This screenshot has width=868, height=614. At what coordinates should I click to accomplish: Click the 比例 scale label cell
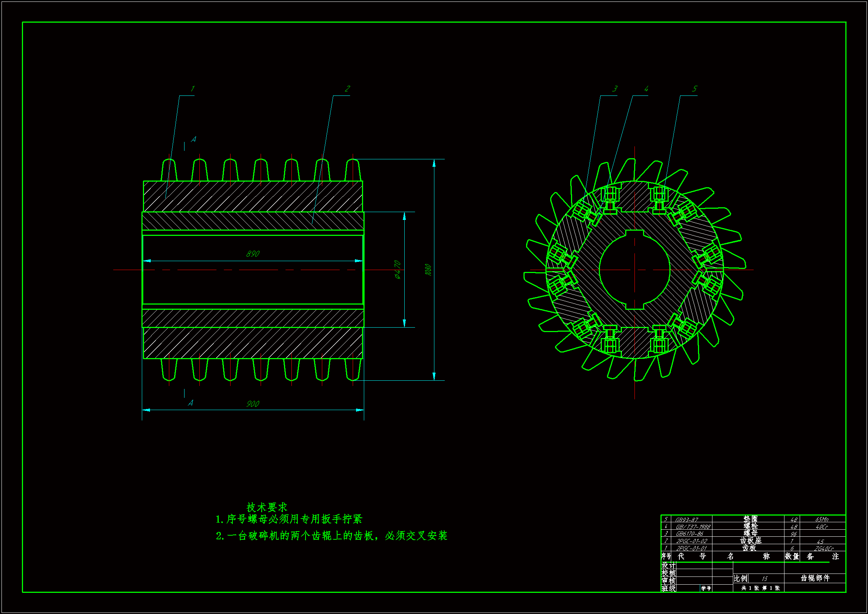tap(740, 578)
